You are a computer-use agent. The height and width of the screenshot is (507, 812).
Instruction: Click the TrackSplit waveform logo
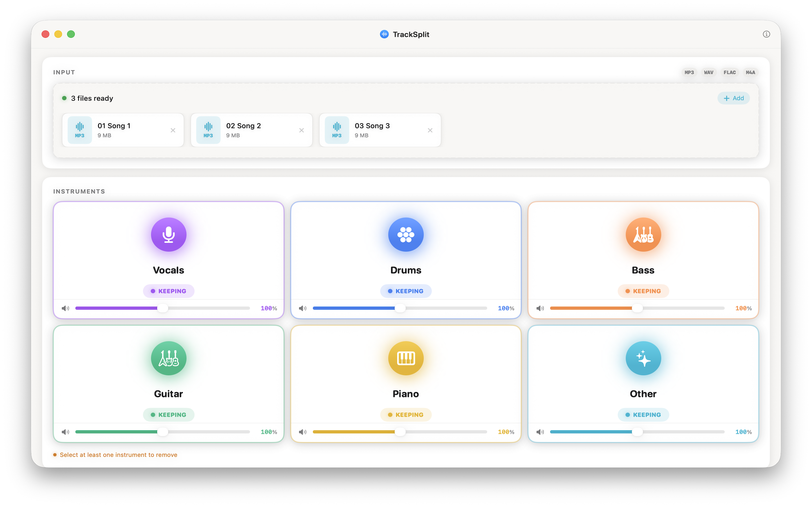pyautogui.click(x=384, y=34)
